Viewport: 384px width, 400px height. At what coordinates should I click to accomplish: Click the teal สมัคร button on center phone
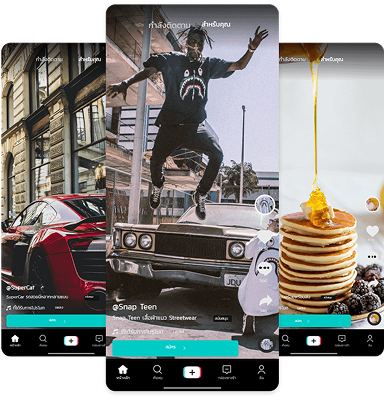[175, 348]
